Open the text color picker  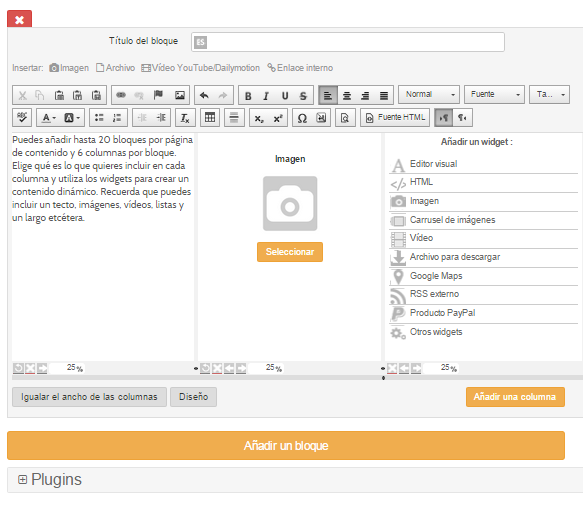tap(49, 118)
